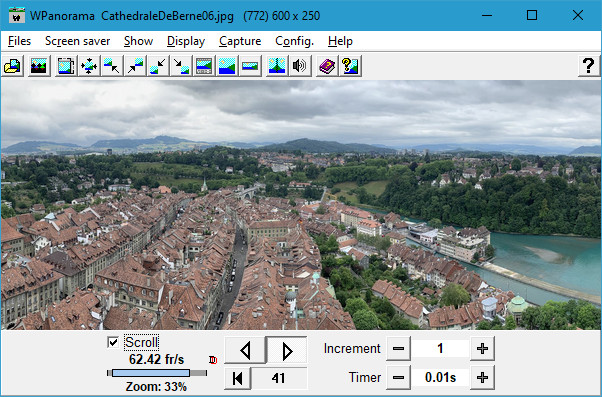Open the Help menu
Image resolution: width=602 pixels, height=397 pixels.
tap(340, 41)
